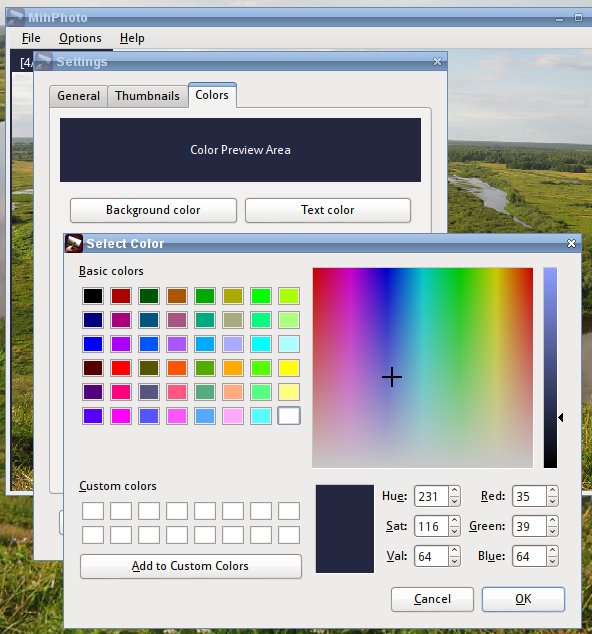This screenshot has height=634, width=592.
Task: Pick the magenta basic color swatch
Action: pos(121,416)
